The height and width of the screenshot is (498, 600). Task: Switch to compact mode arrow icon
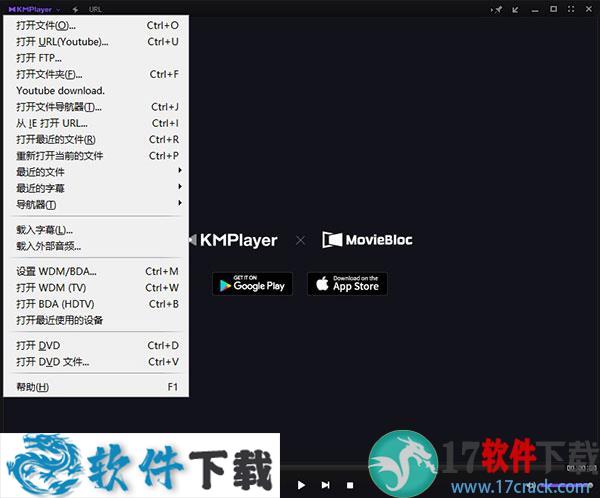point(516,9)
